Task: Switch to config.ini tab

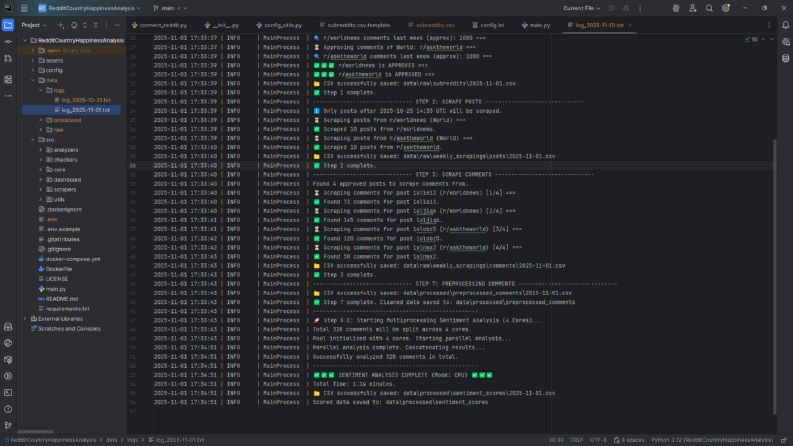Action: click(488, 25)
